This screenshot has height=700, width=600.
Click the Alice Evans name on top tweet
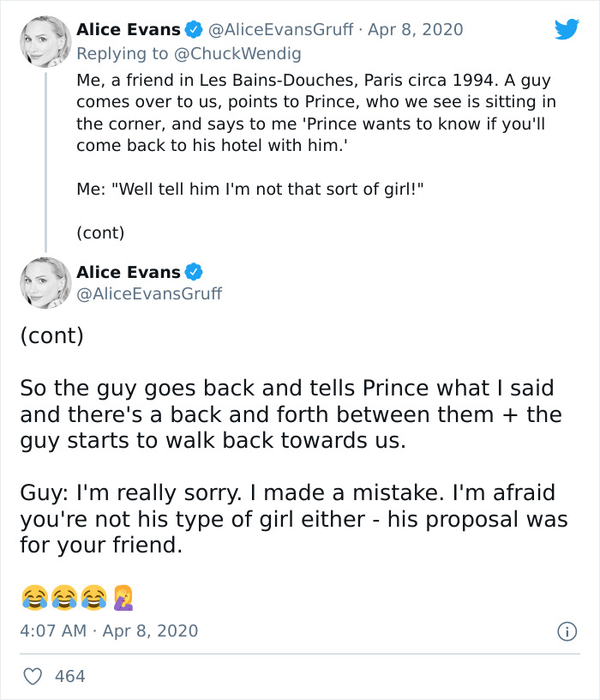(129, 28)
